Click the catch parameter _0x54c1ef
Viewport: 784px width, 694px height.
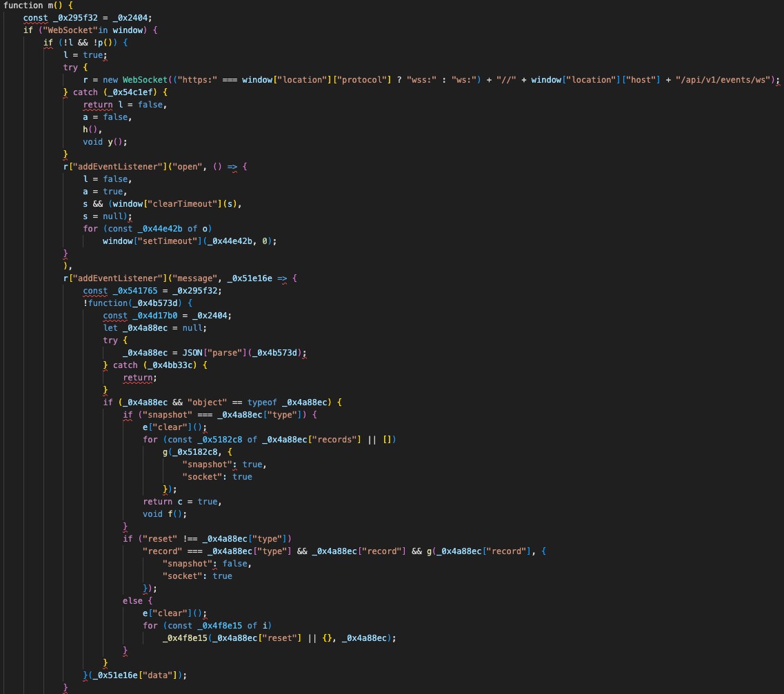(130, 92)
